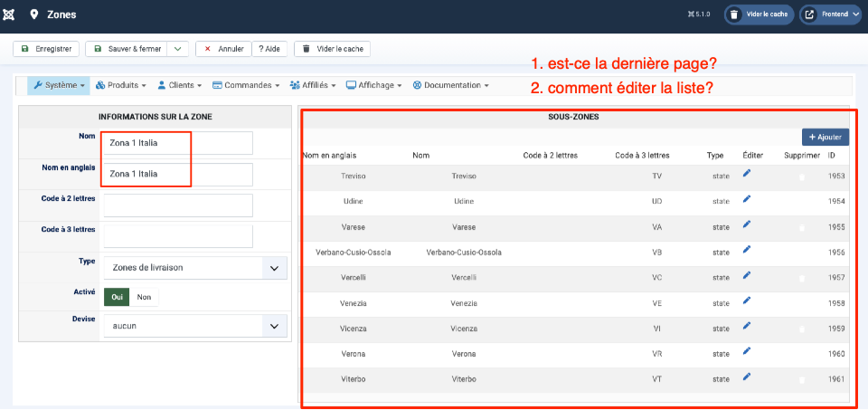This screenshot has height=410, width=868.
Task: Open the Affichage menu
Action: (373, 85)
